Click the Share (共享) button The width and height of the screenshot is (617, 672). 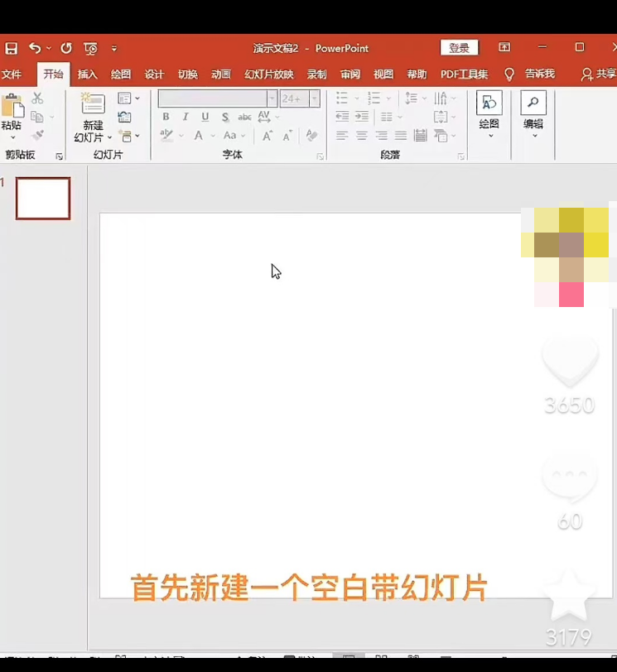click(x=600, y=74)
